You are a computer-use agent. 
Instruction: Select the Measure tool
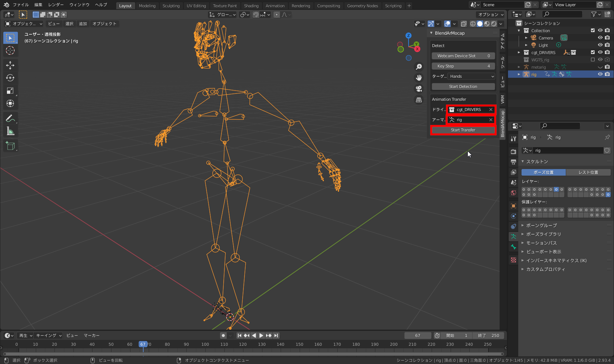click(10, 131)
